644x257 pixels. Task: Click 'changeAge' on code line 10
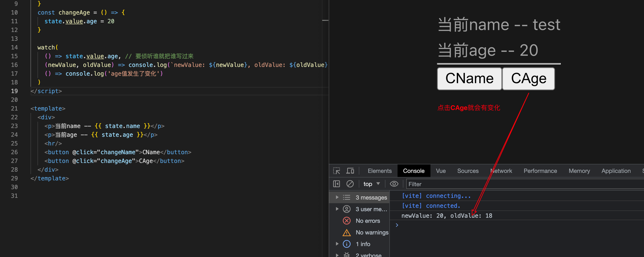74,13
